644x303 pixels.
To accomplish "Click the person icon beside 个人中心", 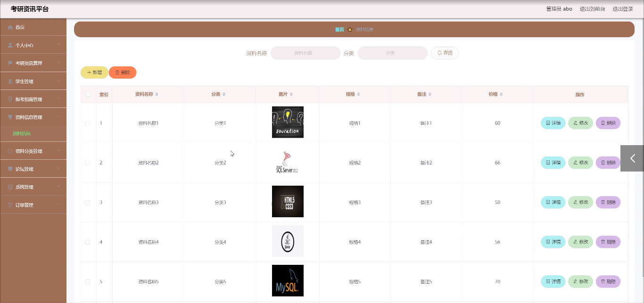I will [x=10, y=45].
